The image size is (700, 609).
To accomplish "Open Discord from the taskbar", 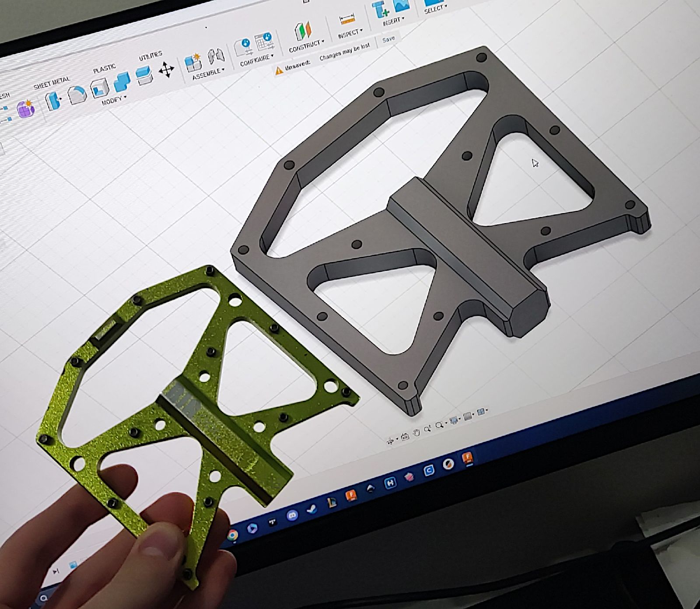I will tap(292, 515).
